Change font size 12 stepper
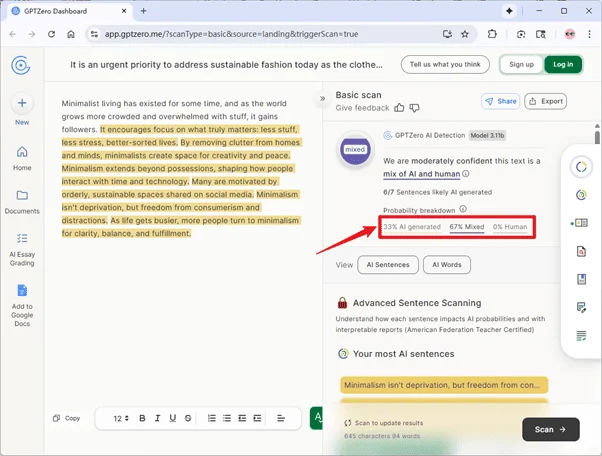602x456 pixels. coord(121,418)
